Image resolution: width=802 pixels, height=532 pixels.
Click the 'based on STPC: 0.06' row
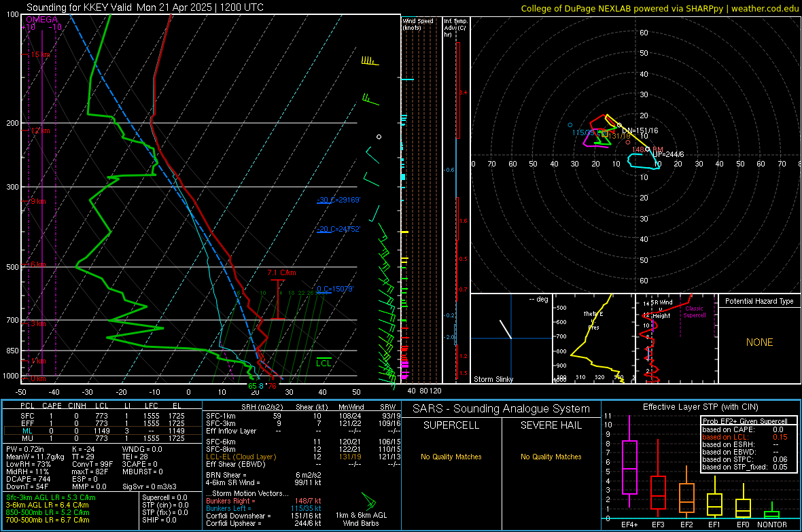click(745, 459)
